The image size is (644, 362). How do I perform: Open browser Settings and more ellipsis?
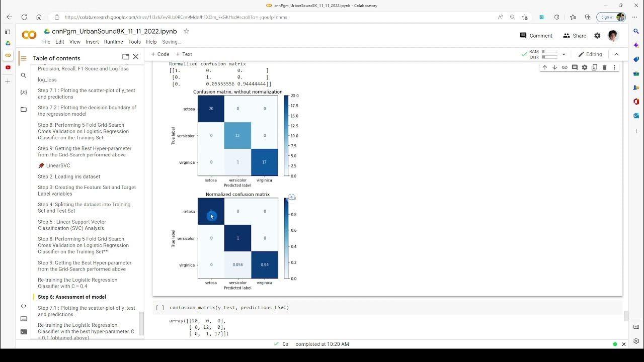coord(635,17)
